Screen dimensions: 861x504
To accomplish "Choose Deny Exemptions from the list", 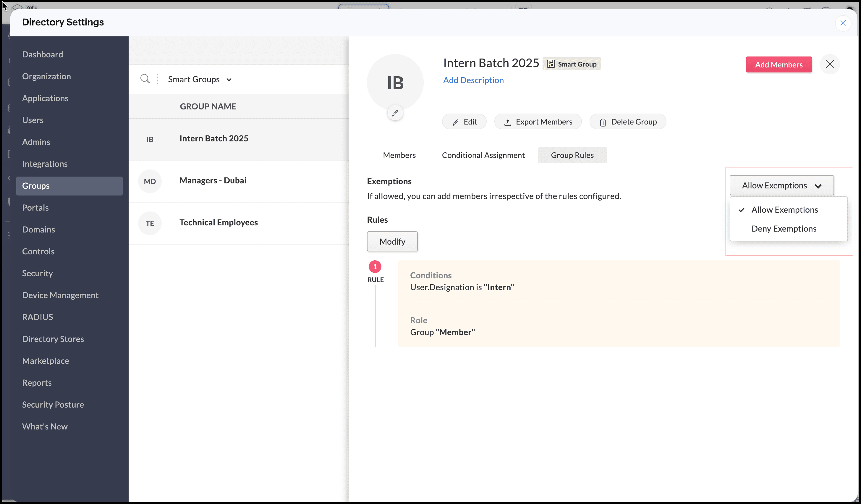I will (x=784, y=229).
